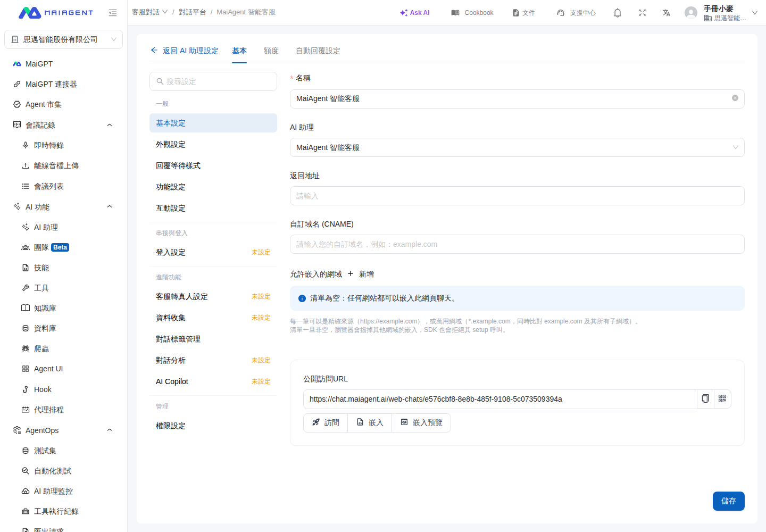The image size is (766, 532).
Task: Open 登入設定 settings item
Action: coord(213,252)
